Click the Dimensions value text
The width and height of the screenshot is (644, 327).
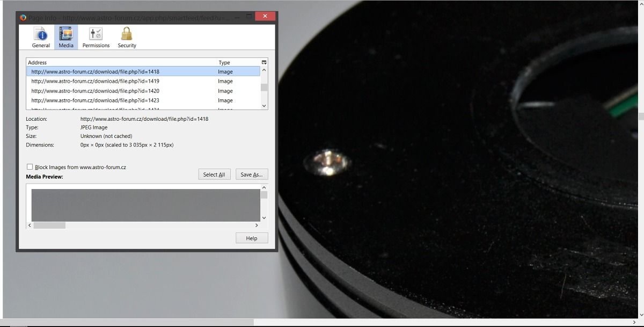pos(127,144)
